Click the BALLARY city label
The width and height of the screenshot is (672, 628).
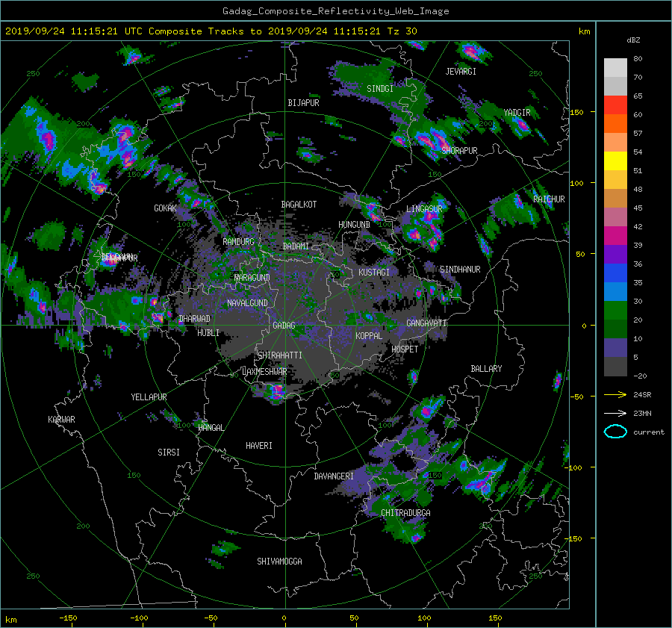[486, 369]
